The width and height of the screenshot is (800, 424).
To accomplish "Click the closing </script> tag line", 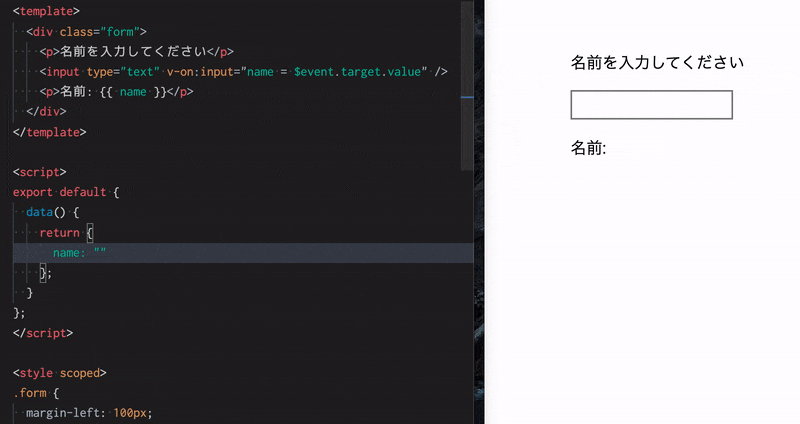I will pos(43,333).
